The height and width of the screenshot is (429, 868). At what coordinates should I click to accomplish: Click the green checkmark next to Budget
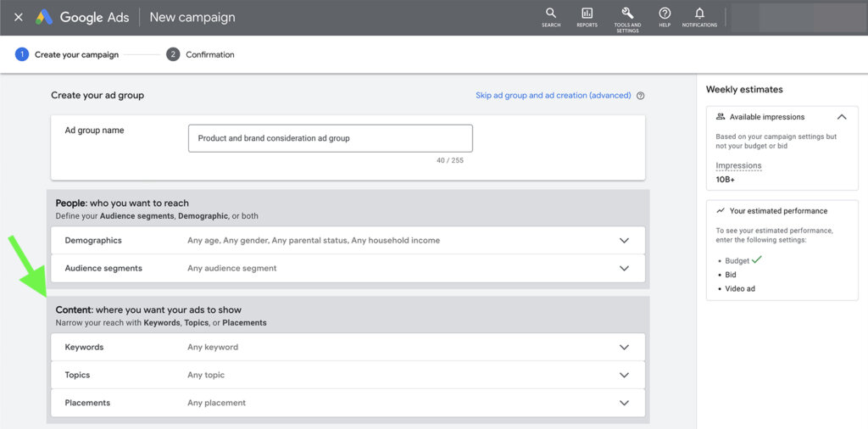coord(757,259)
